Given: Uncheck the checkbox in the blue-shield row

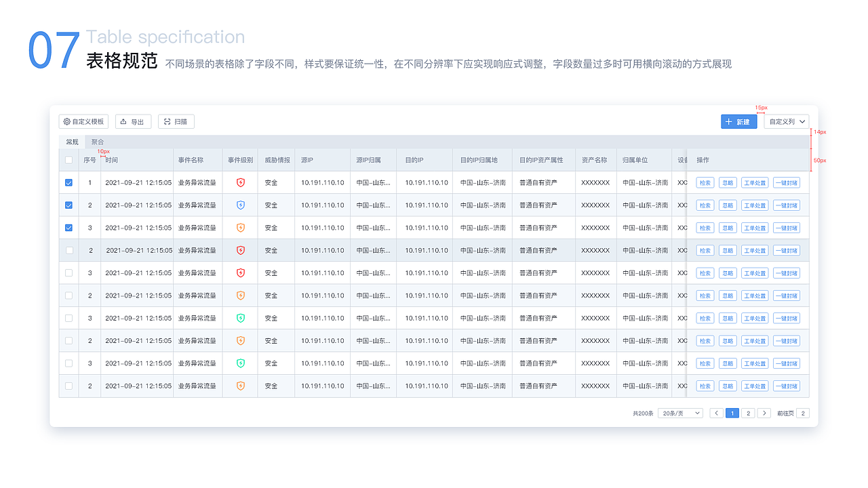Looking at the screenshot, I should 68,205.
